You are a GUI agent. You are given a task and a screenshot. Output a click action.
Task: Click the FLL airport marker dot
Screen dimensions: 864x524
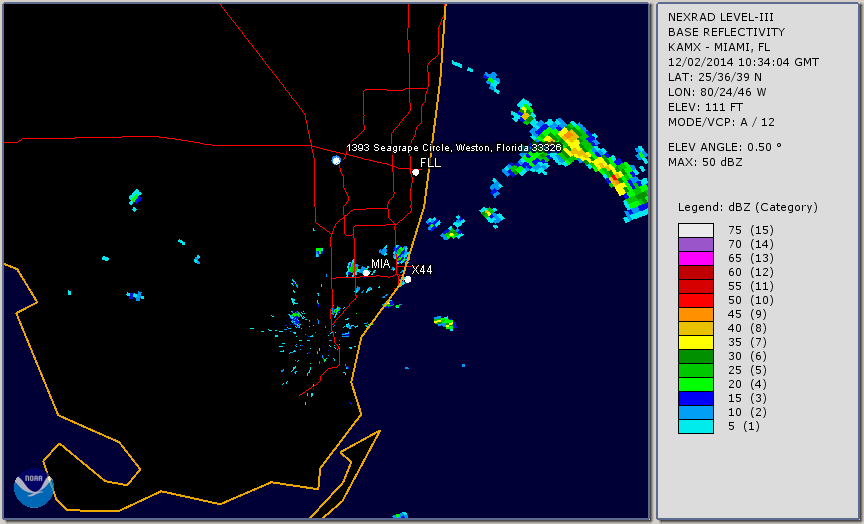pyautogui.click(x=415, y=172)
